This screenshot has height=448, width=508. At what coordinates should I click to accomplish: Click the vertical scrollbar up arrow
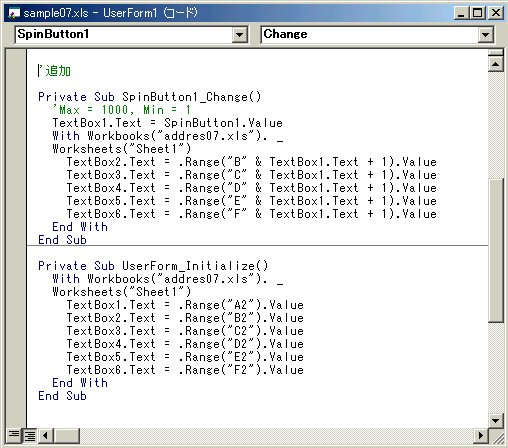pyautogui.click(x=495, y=64)
